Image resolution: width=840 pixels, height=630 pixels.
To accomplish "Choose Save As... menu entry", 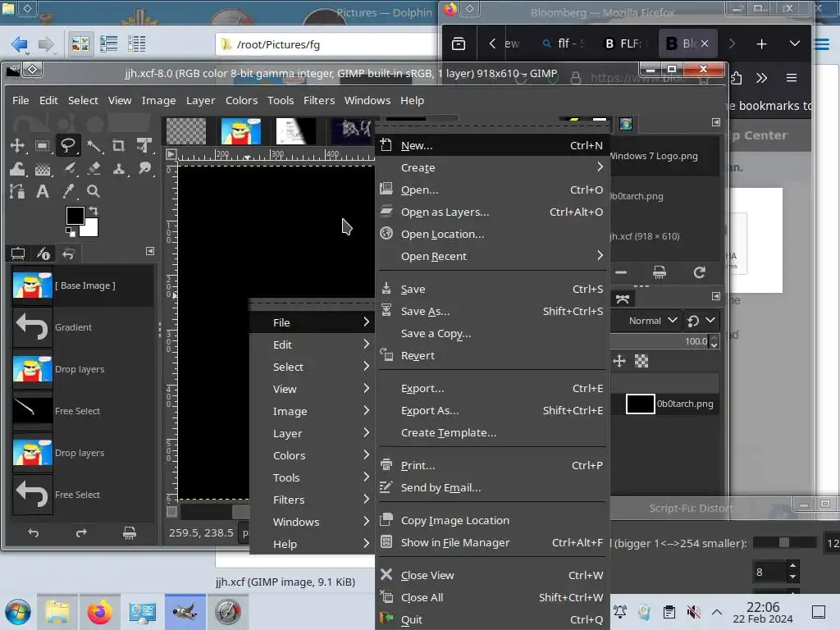I will [x=492, y=311].
